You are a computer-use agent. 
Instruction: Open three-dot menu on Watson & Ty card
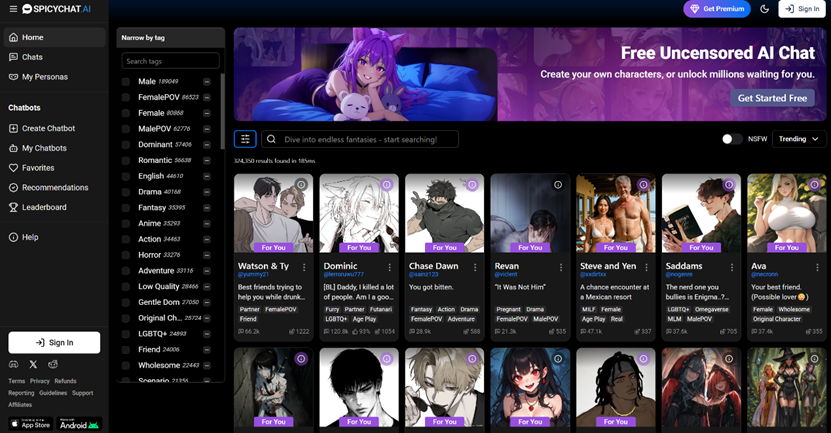coord(304,267)
